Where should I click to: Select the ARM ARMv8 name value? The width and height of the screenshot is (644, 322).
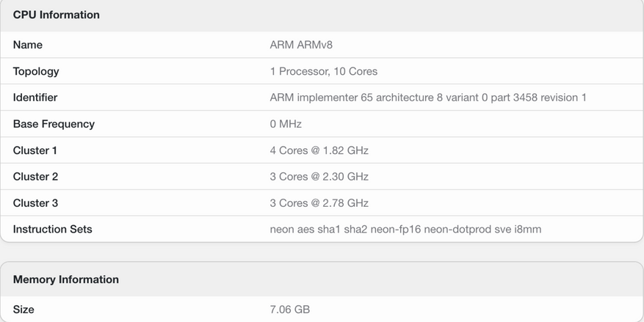[x=302, y=45]
